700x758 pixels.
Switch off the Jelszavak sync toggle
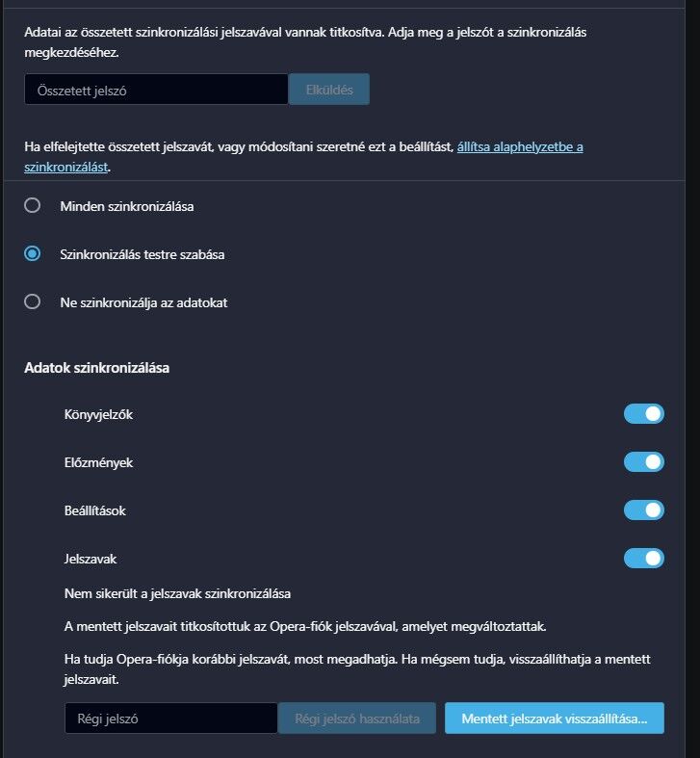(644, 559)
